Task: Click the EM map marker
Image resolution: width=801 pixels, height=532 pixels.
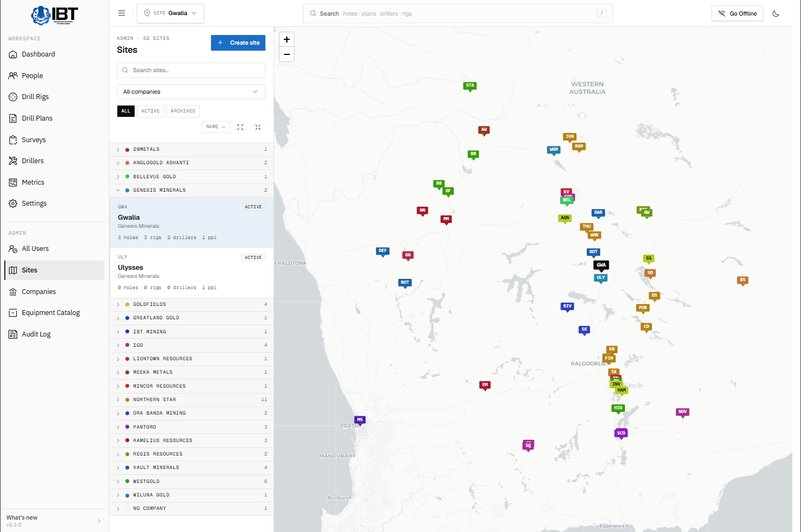Action: pyautogui.click(x=485, y=385)
